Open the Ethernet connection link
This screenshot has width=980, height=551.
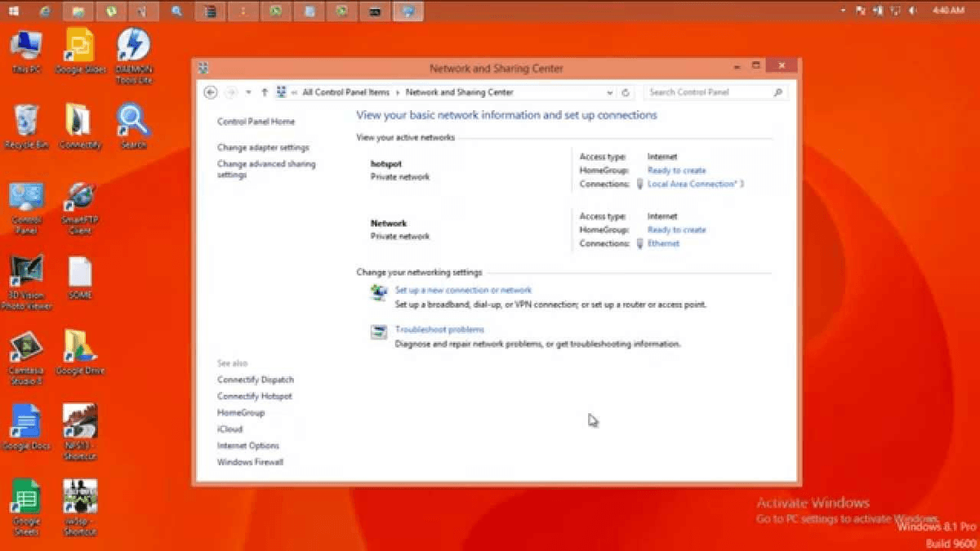pos(663,243)
